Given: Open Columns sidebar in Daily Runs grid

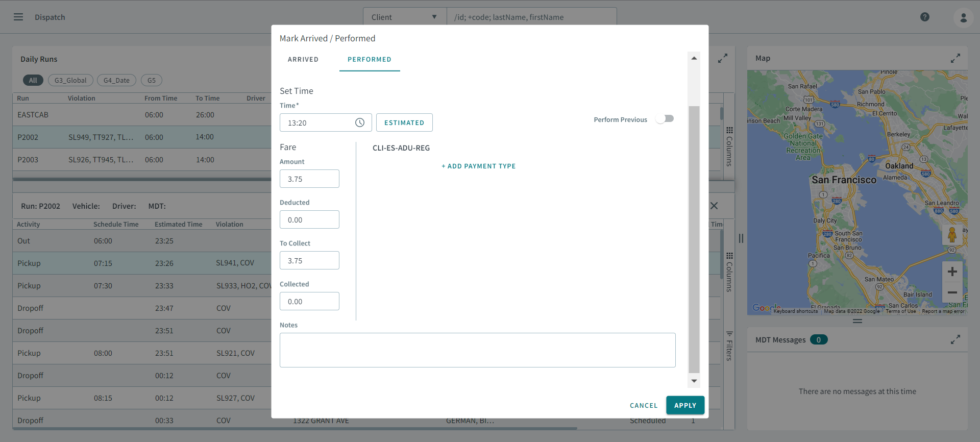Looking at the screenshot, I should 729,146.
